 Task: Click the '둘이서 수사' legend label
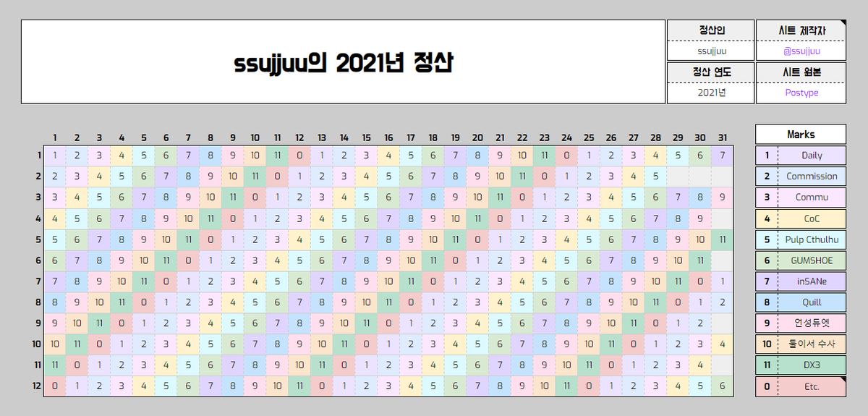pos(812,344)
